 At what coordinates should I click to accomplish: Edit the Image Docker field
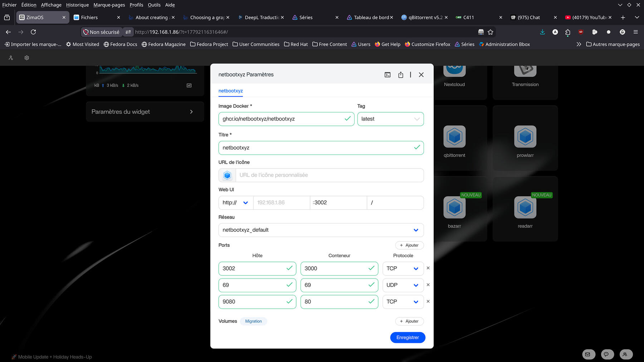(286, 119)
